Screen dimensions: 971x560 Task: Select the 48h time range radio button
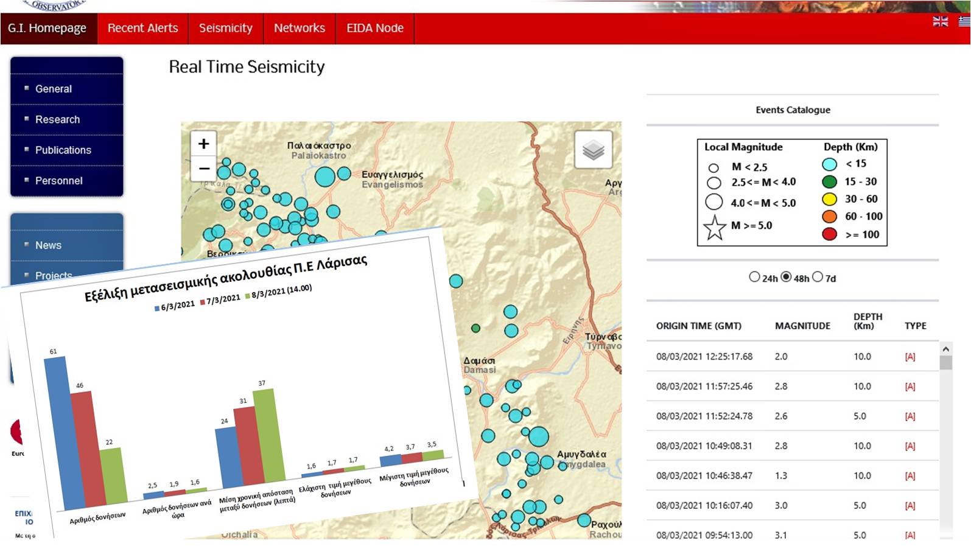coord(786,277)
